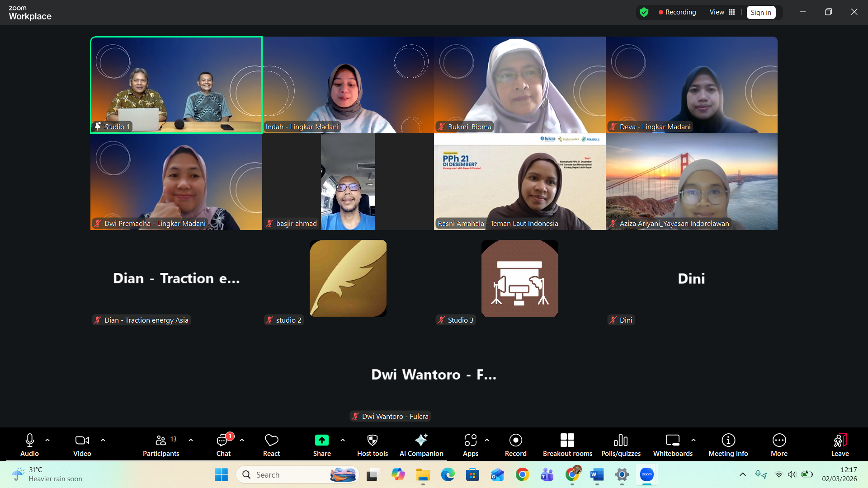Start video using the Video icon
This screenshot has width=868, height=488.
coord(82,444)
